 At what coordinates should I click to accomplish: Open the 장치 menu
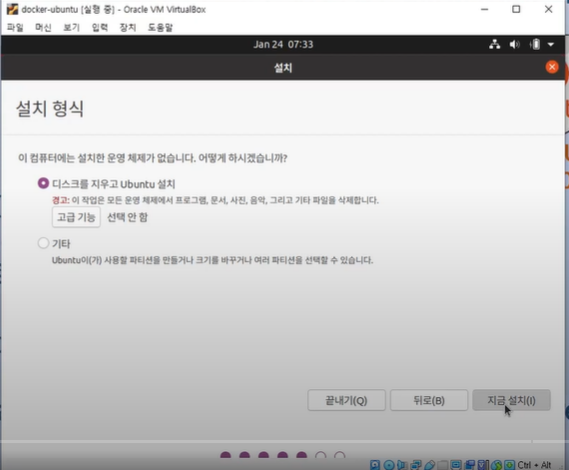pyautogui.click(x=128, y=27)
